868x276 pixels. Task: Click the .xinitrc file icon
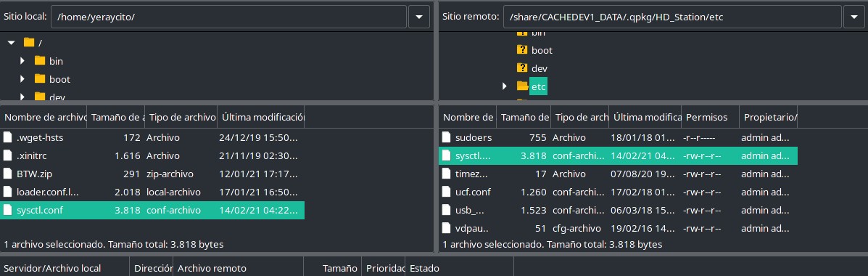pyautogui.click(x=8, y=155)
